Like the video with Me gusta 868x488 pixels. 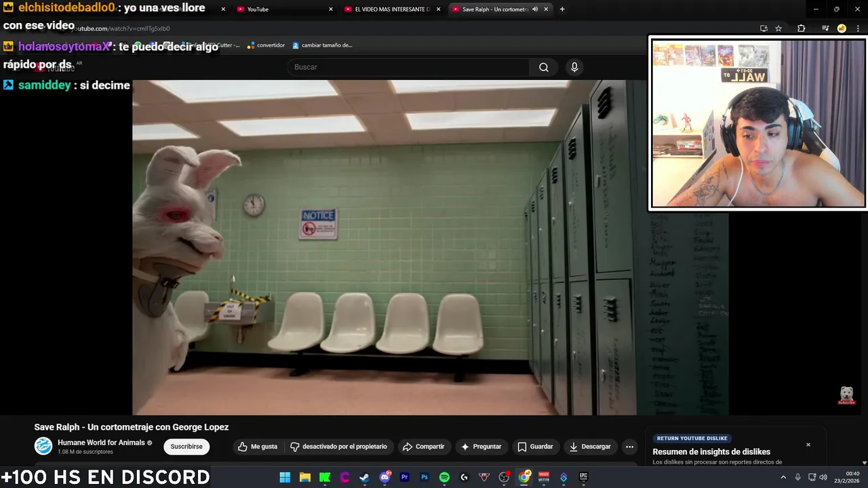(x=258, y=447)
